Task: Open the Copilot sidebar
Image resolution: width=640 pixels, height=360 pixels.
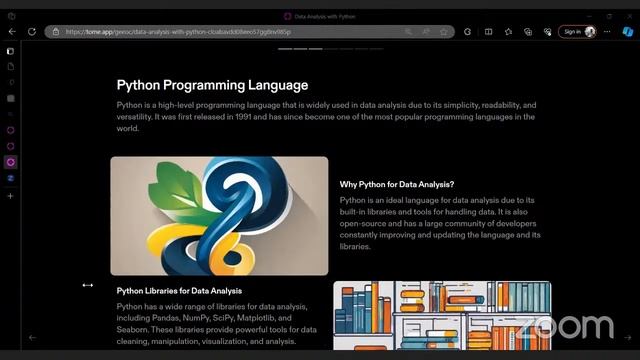Action: click(628, 31)
